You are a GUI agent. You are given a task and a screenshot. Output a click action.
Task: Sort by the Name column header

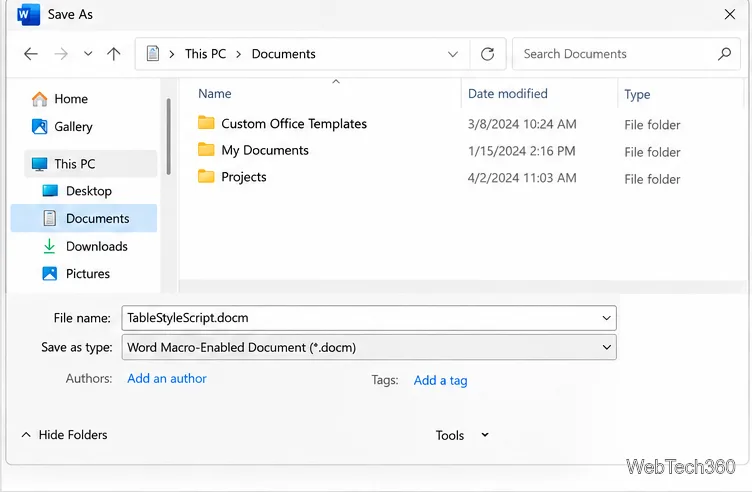[x=214, y=94]
